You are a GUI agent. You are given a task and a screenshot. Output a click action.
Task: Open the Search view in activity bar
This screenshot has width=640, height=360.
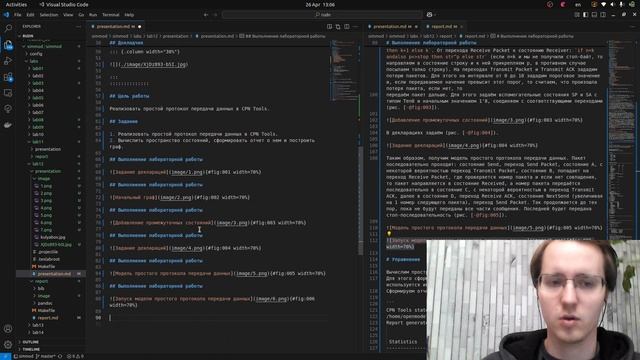tap(8, 29)
